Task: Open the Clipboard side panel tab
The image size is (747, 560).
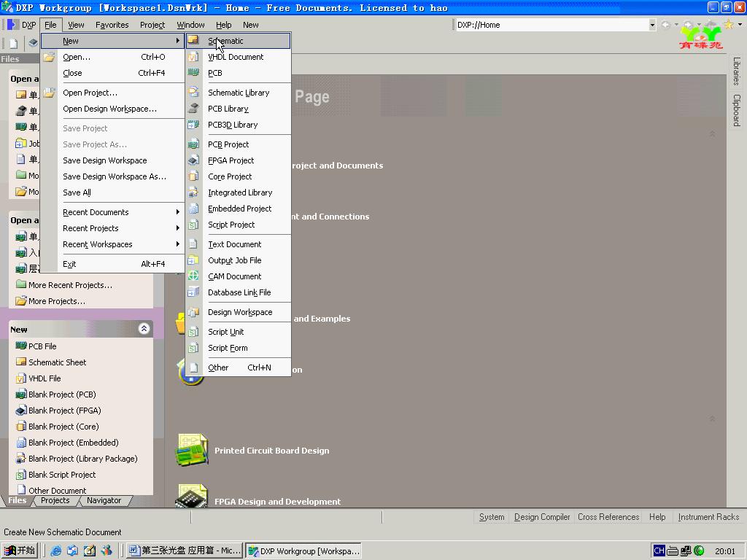Action: click(737, 110)
